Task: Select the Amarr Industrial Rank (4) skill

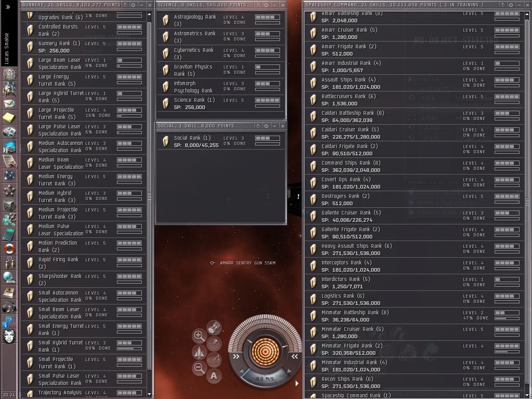Action: click(414, 66)
